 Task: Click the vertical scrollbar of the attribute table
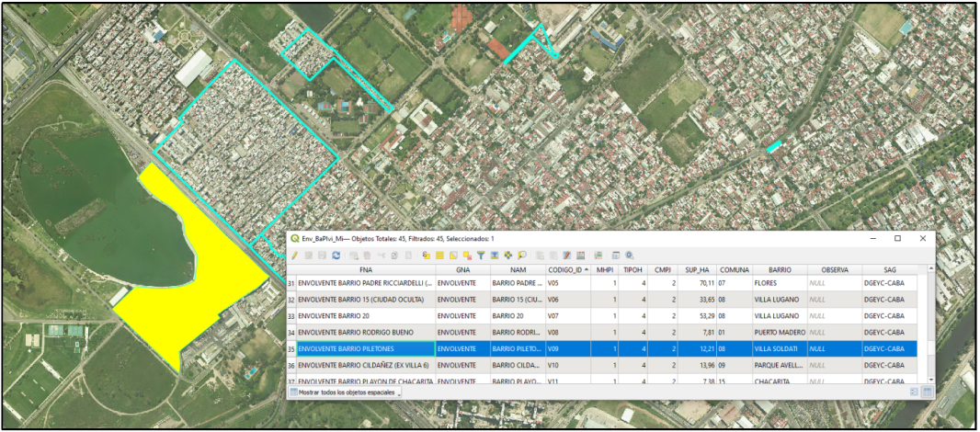click(931, 324)
